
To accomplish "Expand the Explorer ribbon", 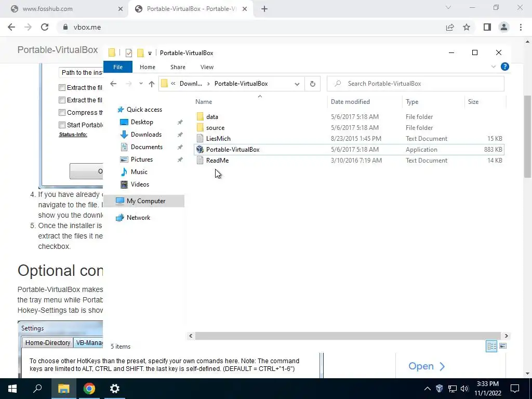I will pos(494,67).
